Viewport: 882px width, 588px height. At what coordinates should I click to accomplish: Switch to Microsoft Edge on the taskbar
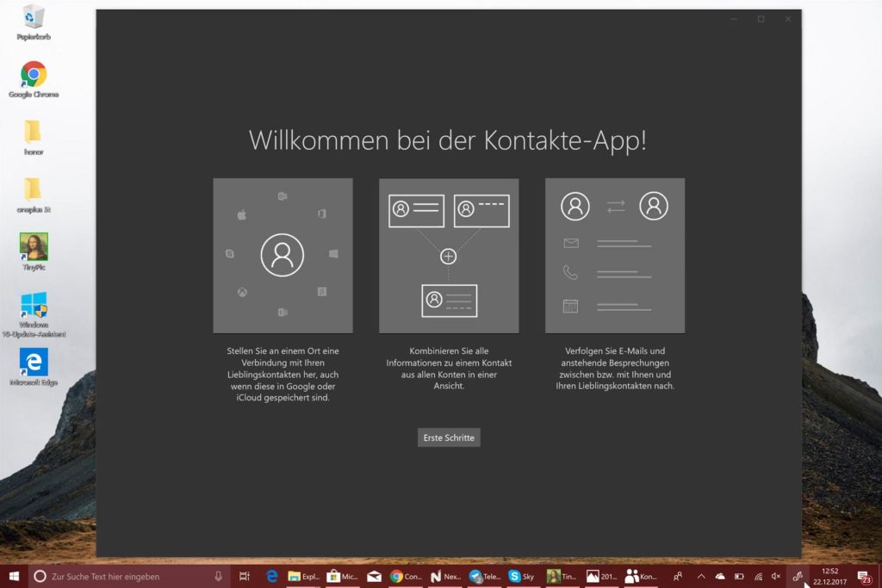270,576
